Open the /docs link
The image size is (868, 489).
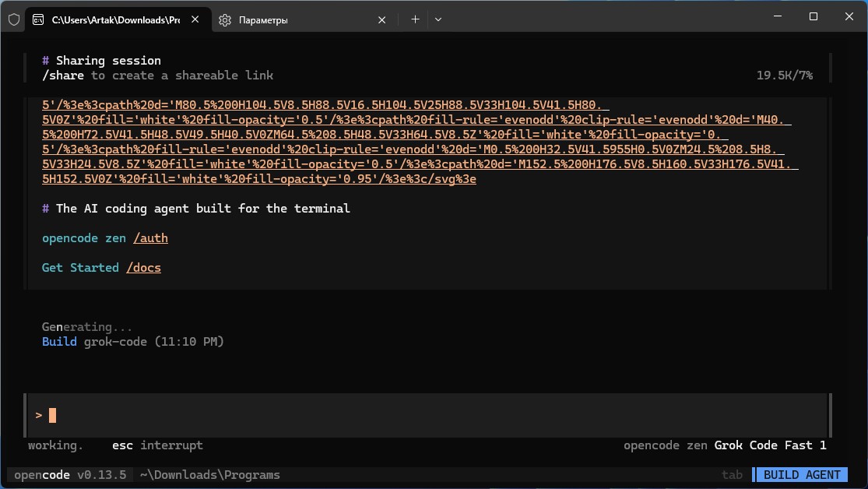point(143,267)
